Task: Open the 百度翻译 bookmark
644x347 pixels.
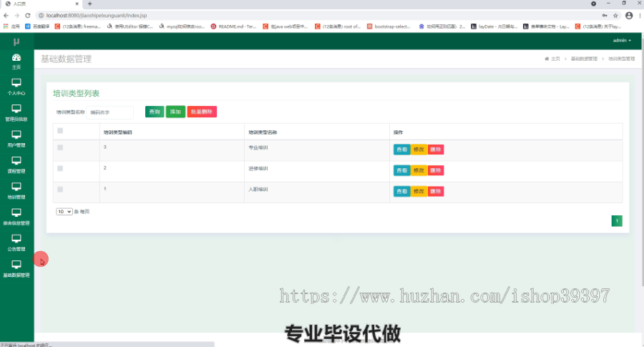Action: pos(37,26)
